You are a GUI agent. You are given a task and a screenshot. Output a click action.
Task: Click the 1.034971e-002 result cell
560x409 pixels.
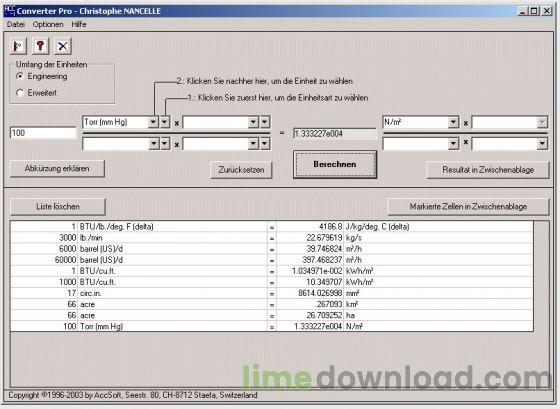coord(310,271)
